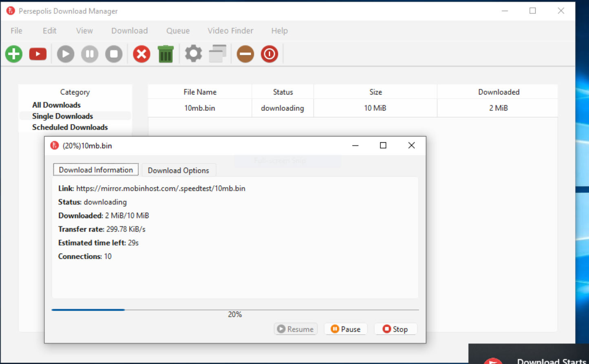Image resolution: width=589 pixels, height=364 pixels.
Task: Click the Connections: 10 text
Action: tap(85, 256)
